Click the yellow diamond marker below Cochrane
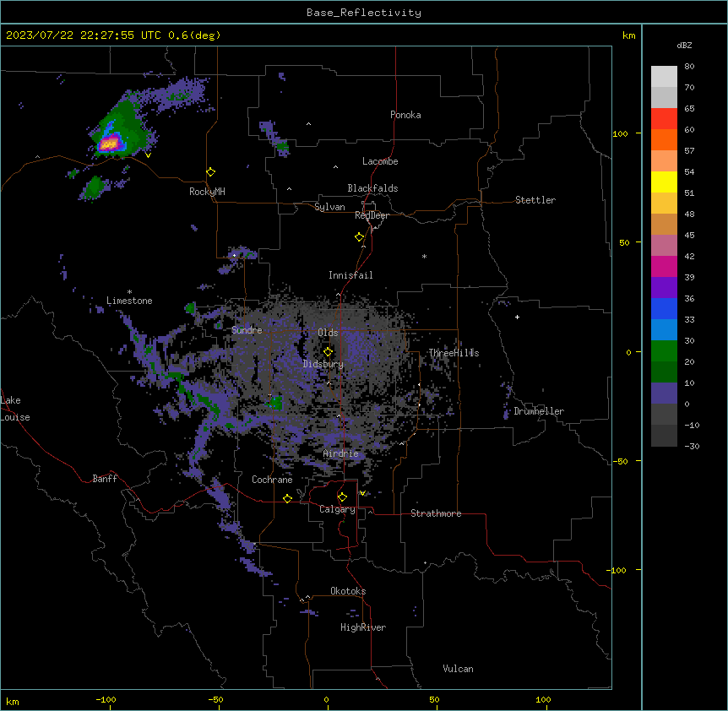Screen dimensions: 728x711 (287, 498)
